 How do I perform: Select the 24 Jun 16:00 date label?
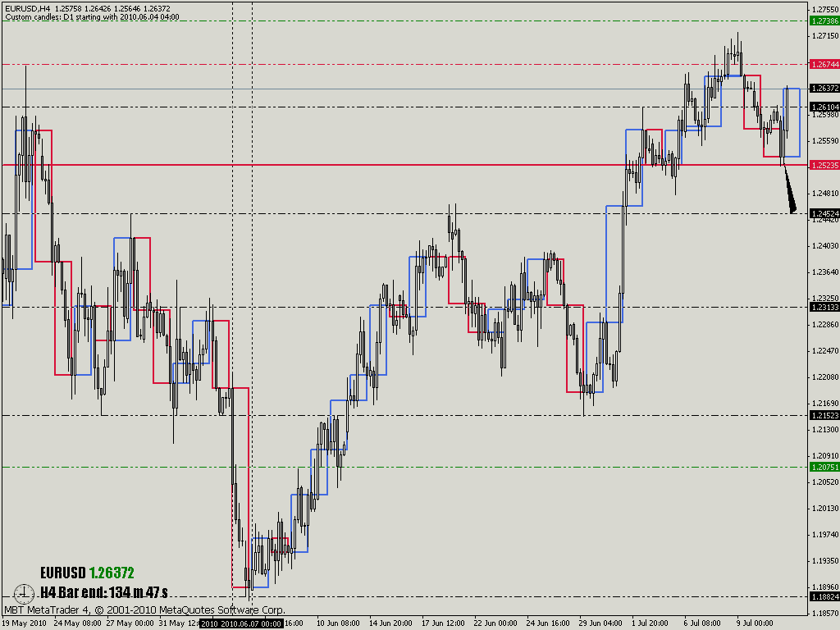(547, 623)
